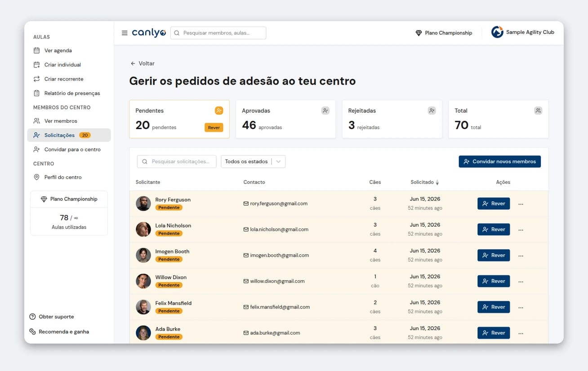
Task: Click the Contacto column header
Action: [254, 182]
